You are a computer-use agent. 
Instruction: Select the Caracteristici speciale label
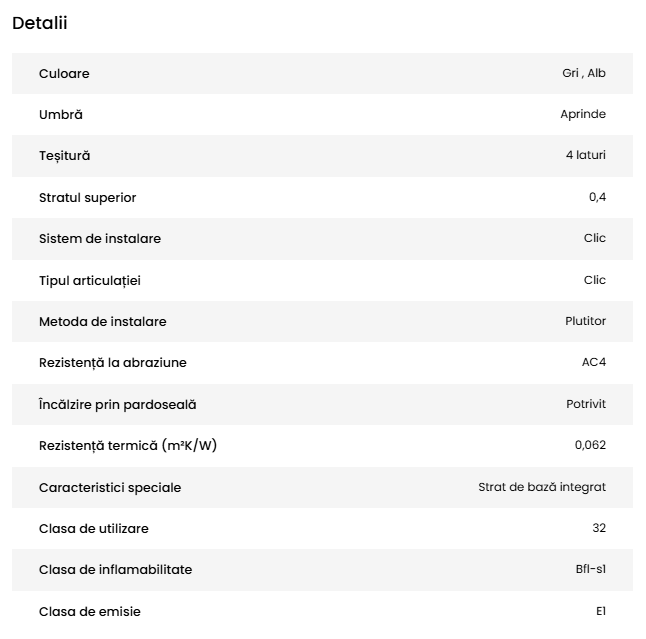point(110,487)
